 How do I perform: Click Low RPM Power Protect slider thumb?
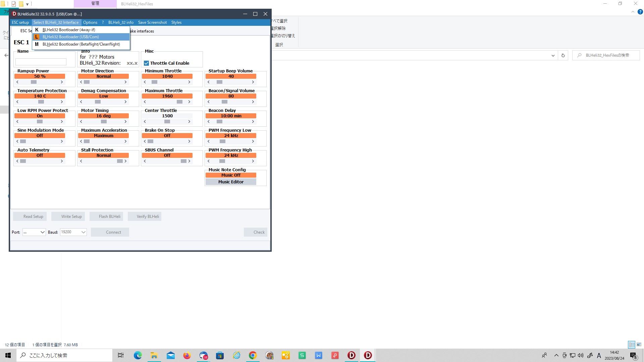coord(40,122)
